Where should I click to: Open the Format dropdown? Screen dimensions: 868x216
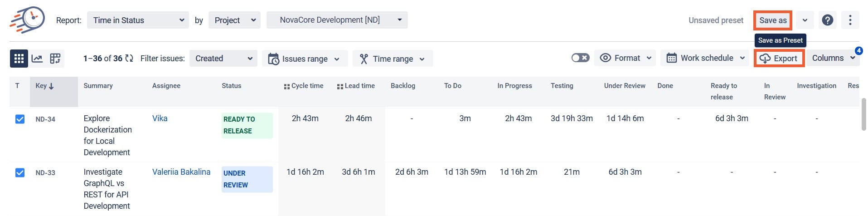click(625, 58)
